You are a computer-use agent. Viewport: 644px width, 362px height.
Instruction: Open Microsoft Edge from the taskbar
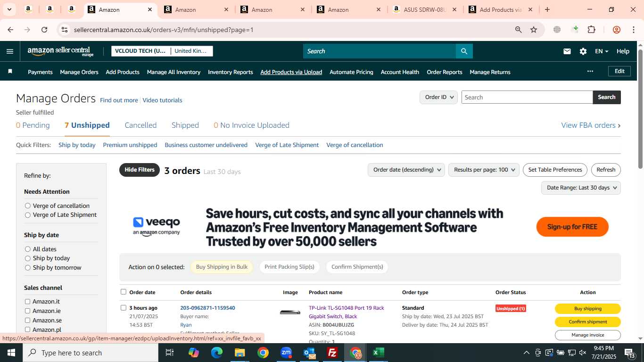tap(216, 353)
